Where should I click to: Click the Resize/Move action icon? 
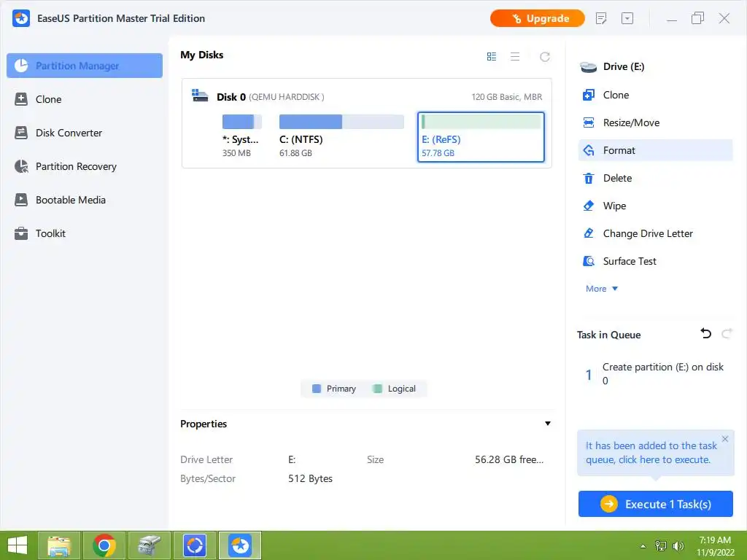(589, 122)
